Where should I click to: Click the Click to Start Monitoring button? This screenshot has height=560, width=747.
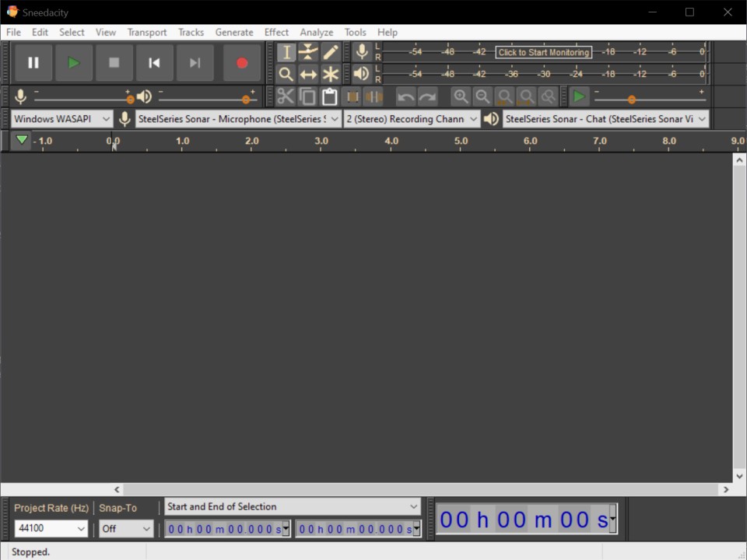pos(544,52)
